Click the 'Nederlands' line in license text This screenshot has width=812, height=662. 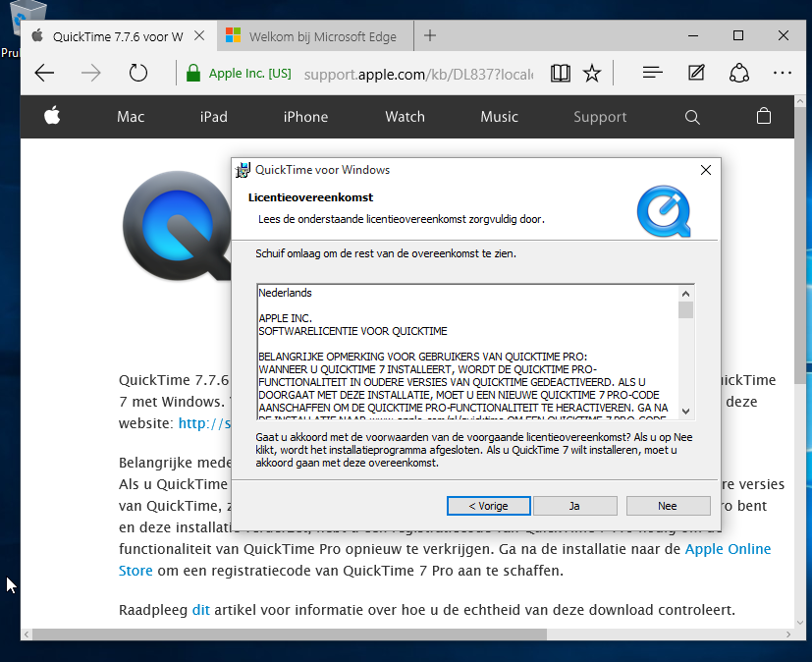click(285, 293)
